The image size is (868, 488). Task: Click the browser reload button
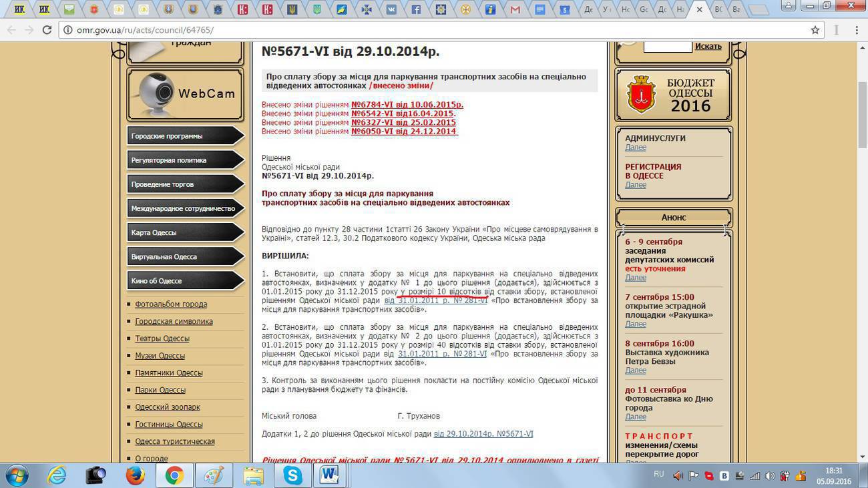pyautogui.click(x=47, y=30)
